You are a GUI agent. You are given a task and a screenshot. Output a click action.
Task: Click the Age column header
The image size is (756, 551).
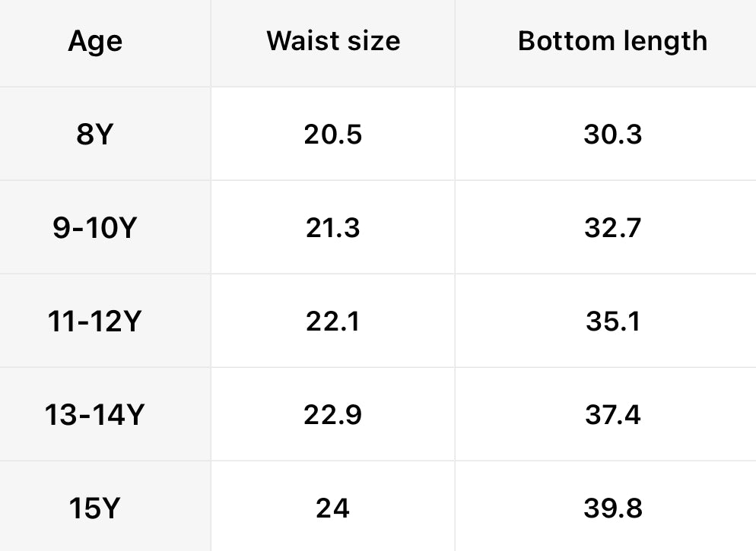[x=96, y=41]
